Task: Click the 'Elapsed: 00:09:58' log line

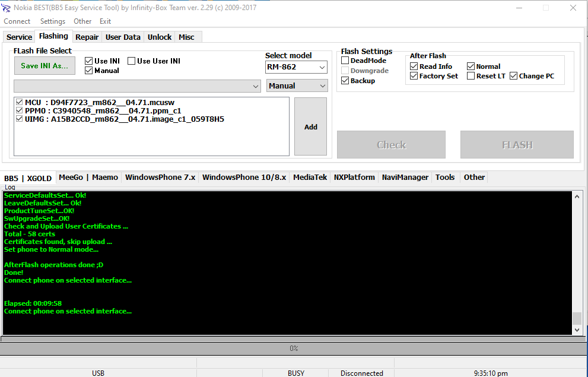Action: 33,303
